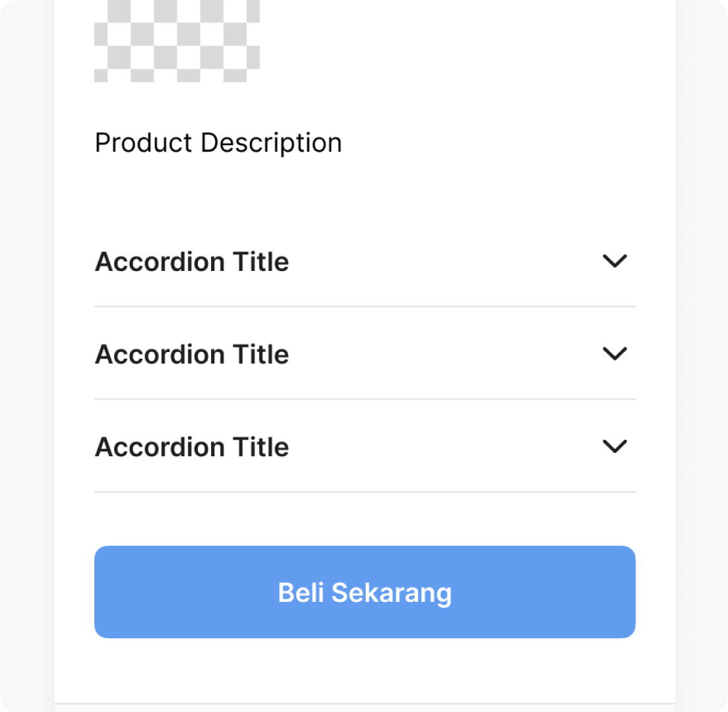728x712 pixels.
Task: Click gray page background left of card
Action: coord(26,356)
